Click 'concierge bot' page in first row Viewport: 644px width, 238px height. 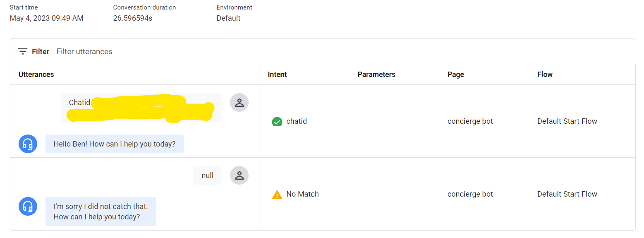(470, 121)
